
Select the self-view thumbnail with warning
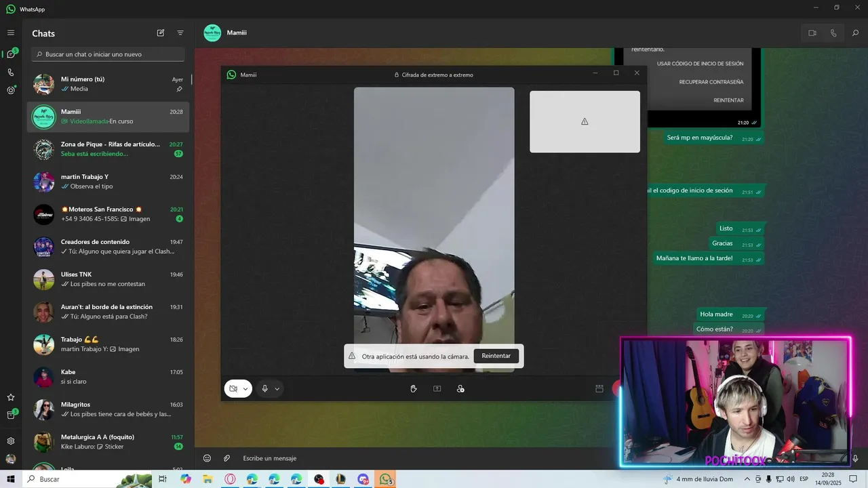click(x=585, y=122)
